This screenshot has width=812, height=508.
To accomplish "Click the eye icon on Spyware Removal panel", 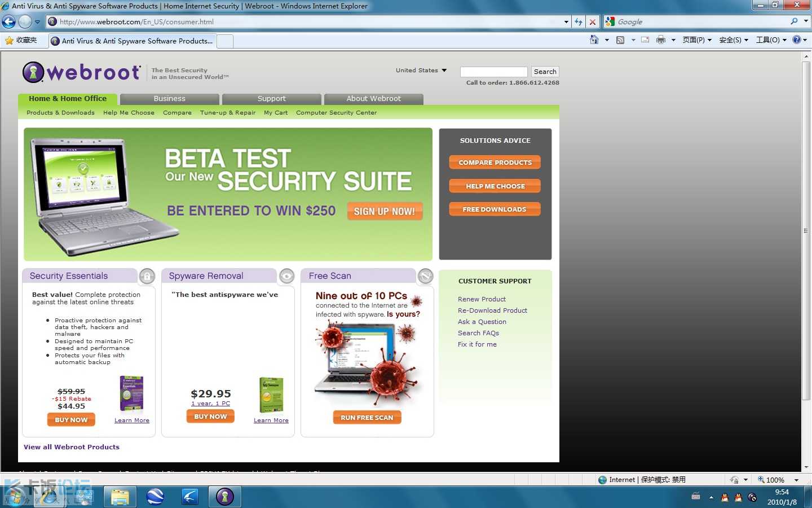I will 286,276.
